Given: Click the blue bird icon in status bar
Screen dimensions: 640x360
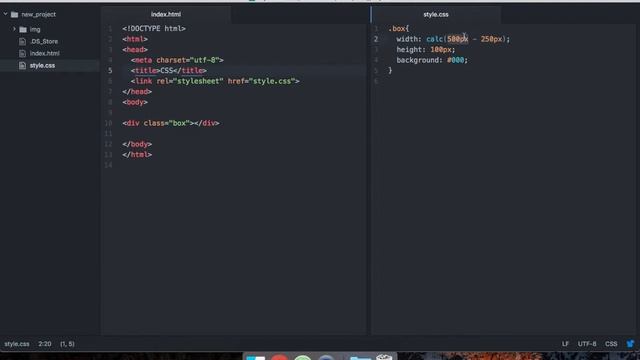Looking at the screenshot, I should (630, 344).
